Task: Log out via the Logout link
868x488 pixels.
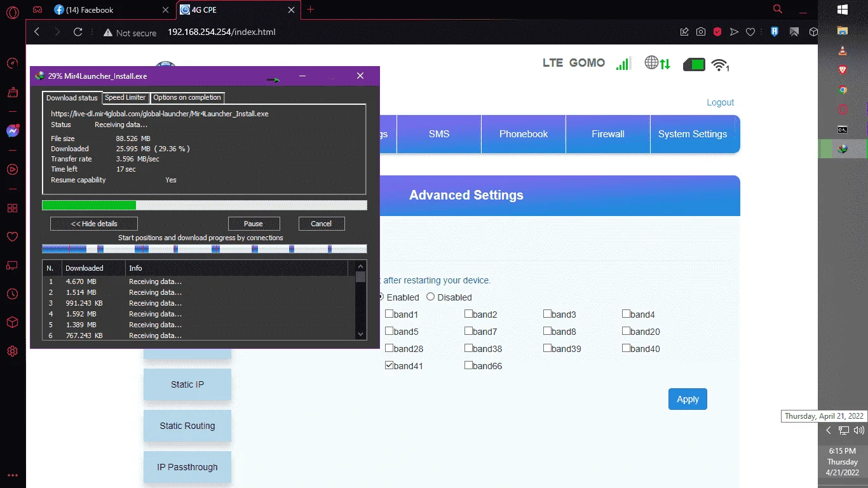Action: click(x=721, y=102)
